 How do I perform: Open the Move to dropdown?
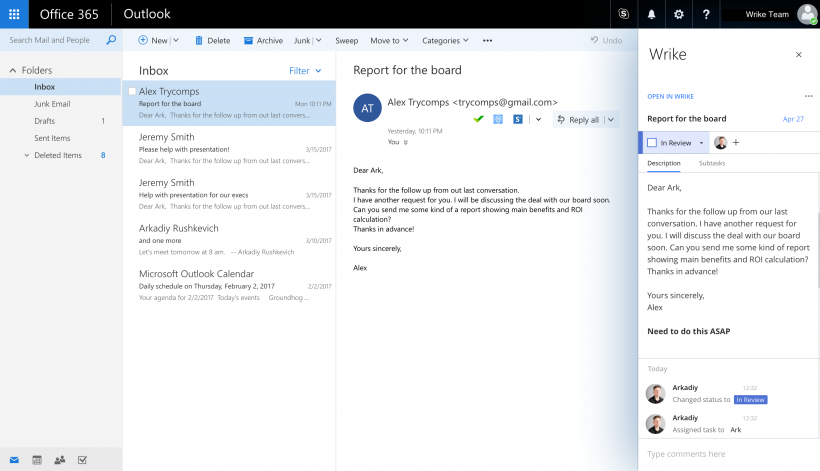click(x=389, y=40)
